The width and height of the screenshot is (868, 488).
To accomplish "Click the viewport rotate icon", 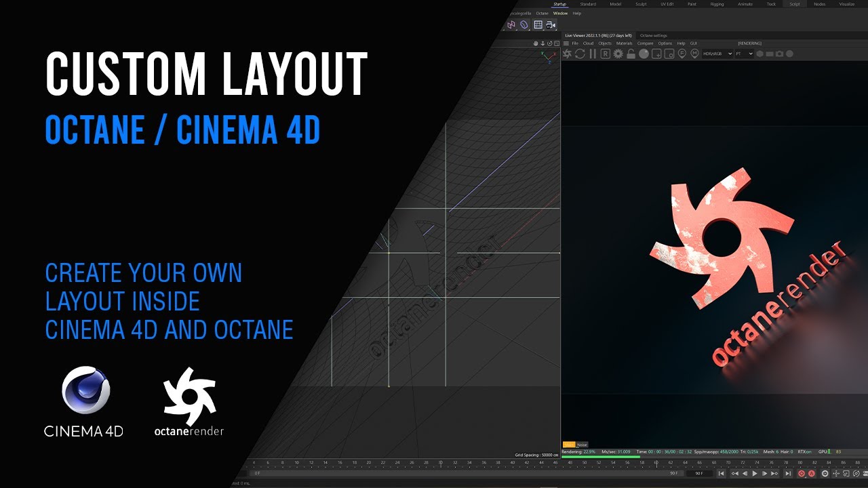I will [x=549, y=43].
